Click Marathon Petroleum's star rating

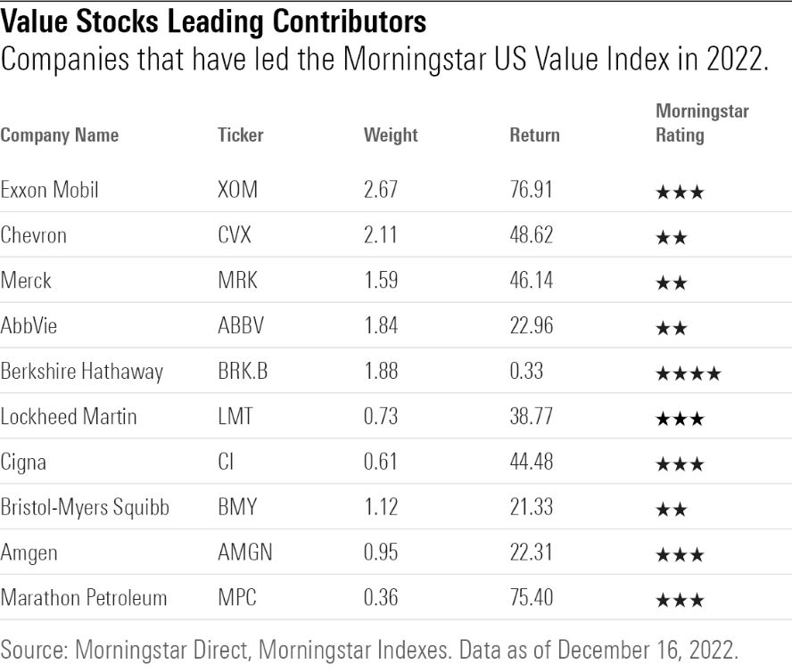[680, 601]
